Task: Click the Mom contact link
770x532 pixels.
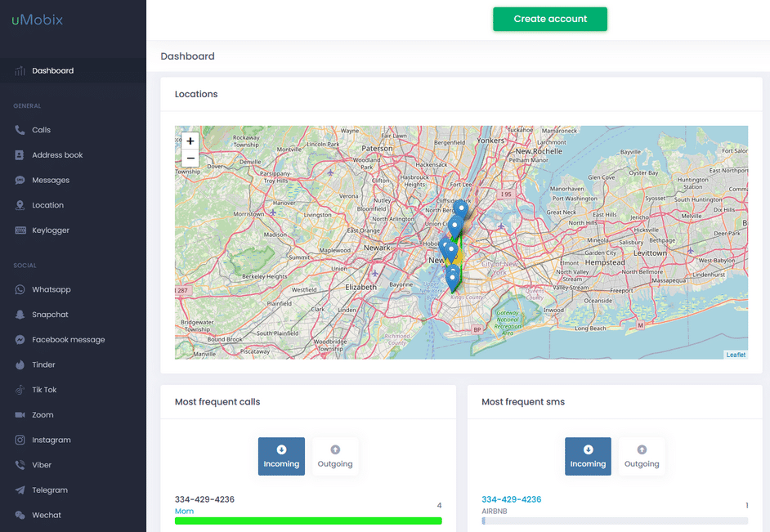Action: tap(184, 512)
